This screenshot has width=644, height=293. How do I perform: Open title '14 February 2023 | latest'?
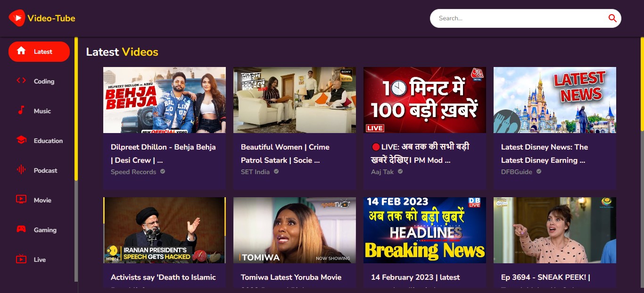click(415, 277)
